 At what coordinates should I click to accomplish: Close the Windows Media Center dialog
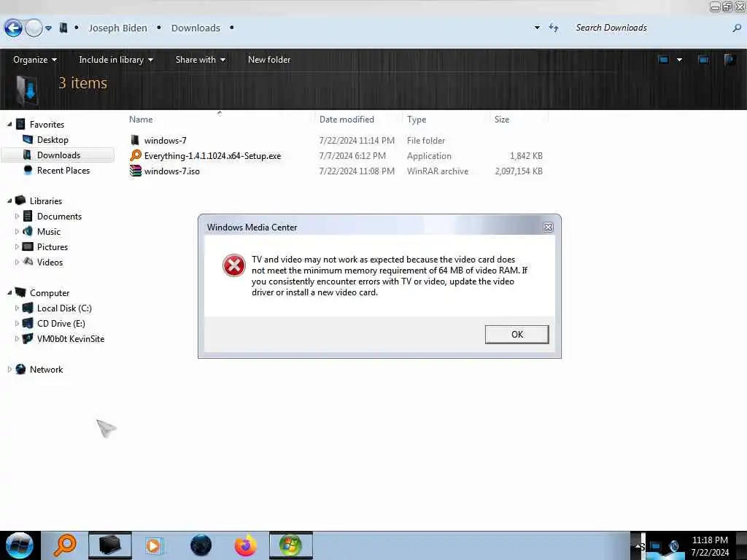coord(548,227)
